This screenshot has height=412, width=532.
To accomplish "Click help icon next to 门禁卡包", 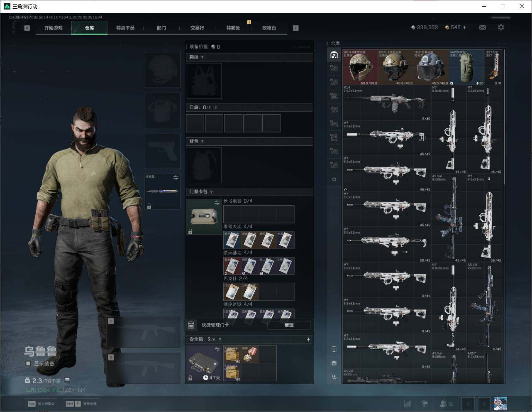I will 211,192.
